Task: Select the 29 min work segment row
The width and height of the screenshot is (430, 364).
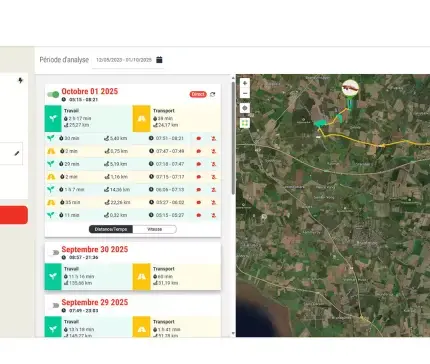Action: (133, 164)
